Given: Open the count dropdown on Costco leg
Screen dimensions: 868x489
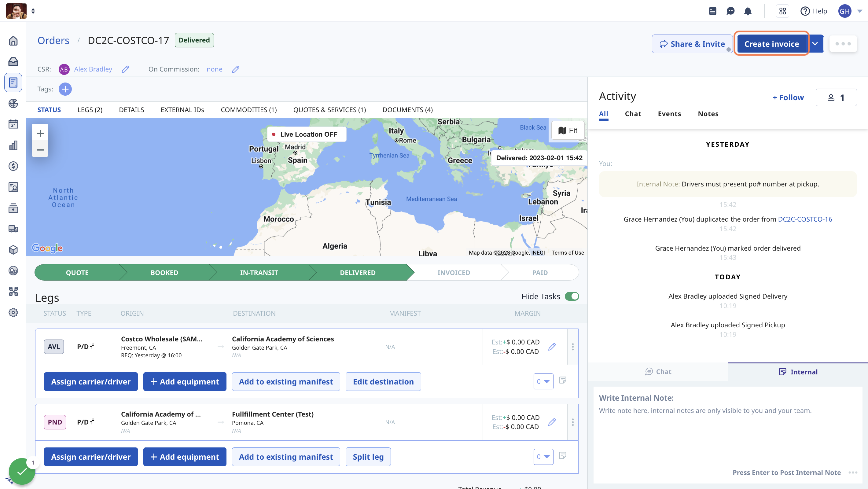Looking at the screenshot, I should (x=543, y=381).
